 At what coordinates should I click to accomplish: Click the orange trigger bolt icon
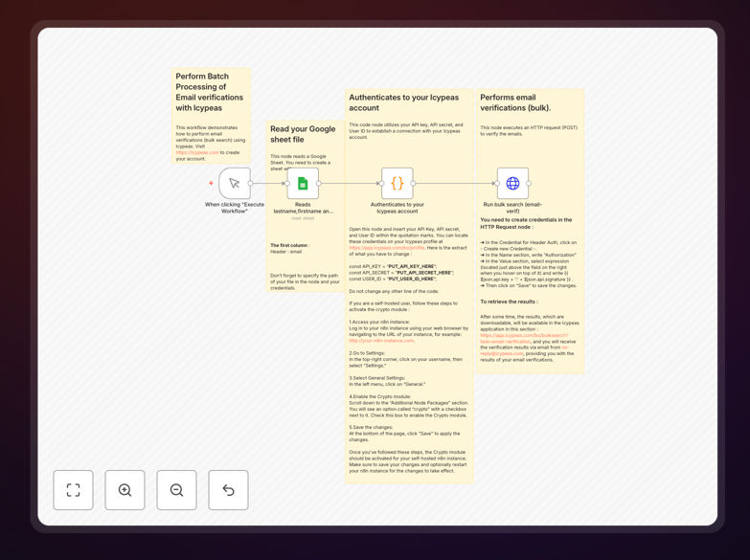211,183
